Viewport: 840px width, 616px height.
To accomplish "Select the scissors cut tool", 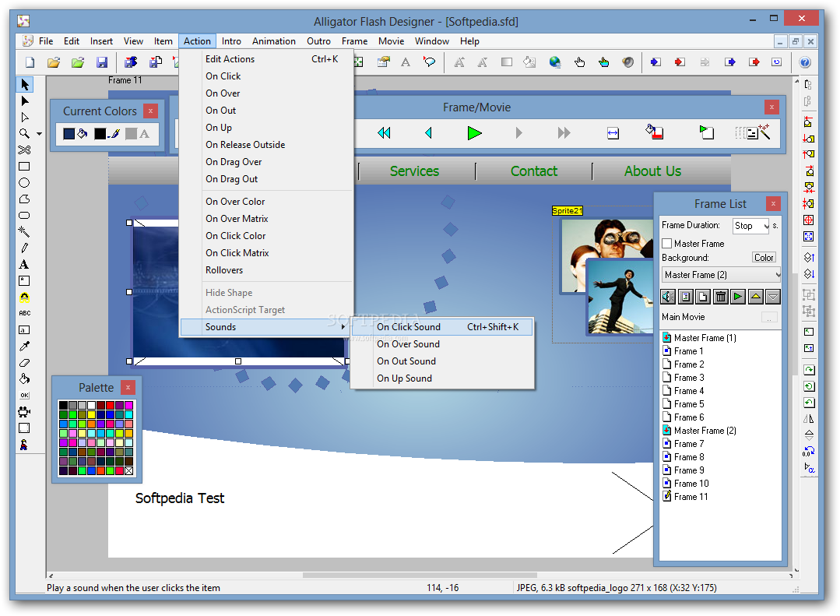I will point(24,150).
